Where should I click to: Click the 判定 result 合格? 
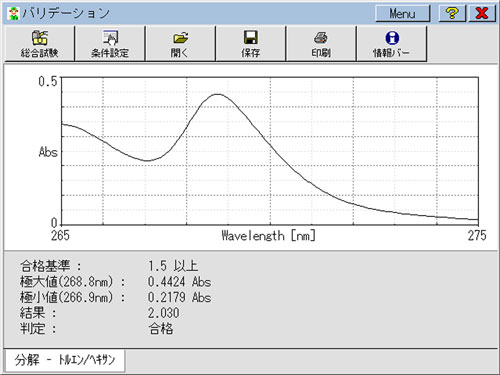(x=161, y=329)
